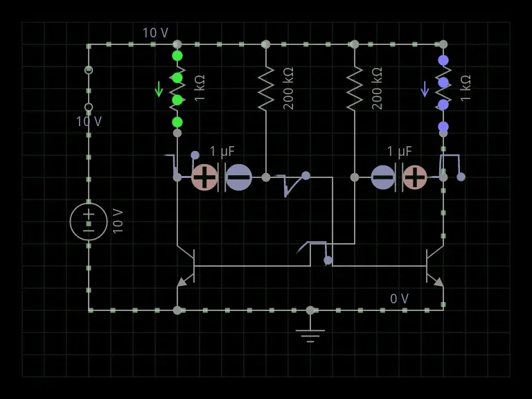Image resolution: width=532 pixels, height=399 pixels.
Task: Select the left 1 kΩ resistor with green current
Action: pos(177,89)
